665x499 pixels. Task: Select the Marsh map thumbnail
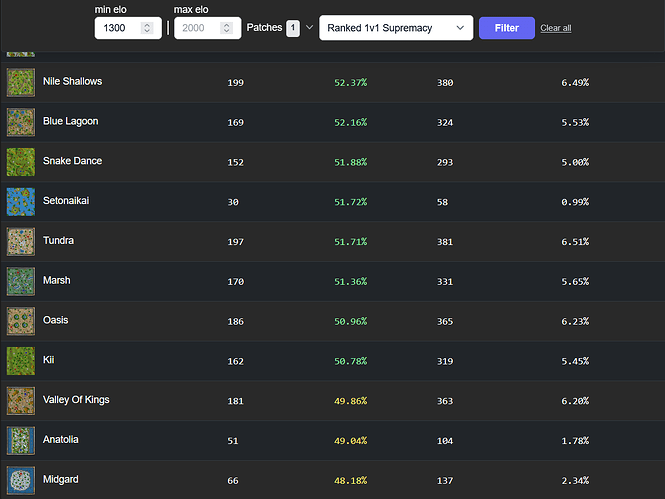pyautogui.click(x=21, y=281)
